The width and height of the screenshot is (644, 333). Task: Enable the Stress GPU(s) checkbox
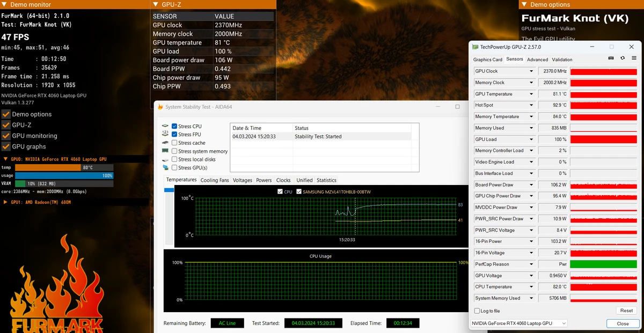tap(174, 168)
